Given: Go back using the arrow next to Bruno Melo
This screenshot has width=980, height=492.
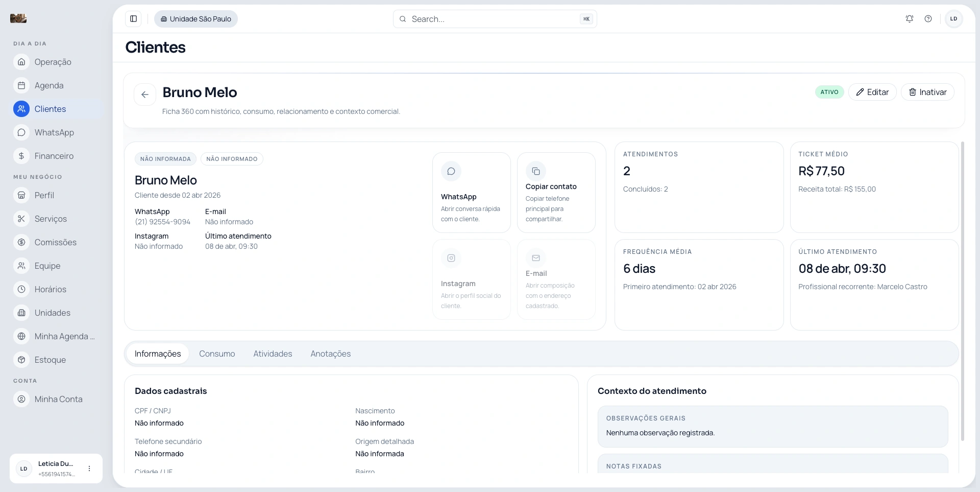Looking at the screenshot, I should click(145, 95).
